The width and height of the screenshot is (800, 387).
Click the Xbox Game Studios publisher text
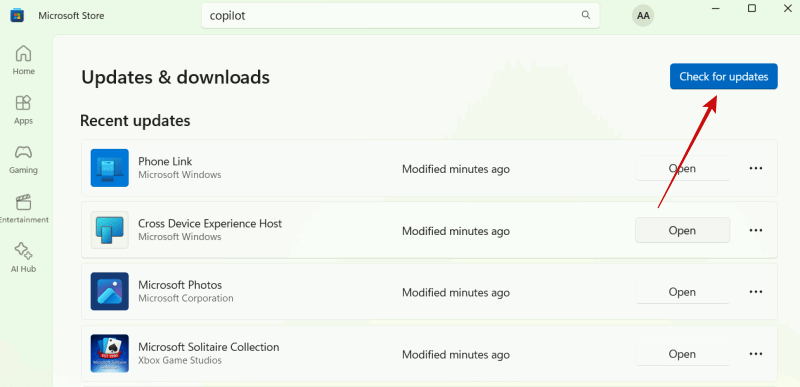pyautogui.click(x=180, y=360)
